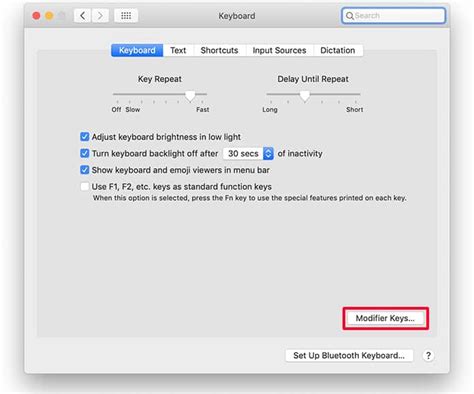Focus the Search field
This screenshot has height=394, width=474.
(393, 16)
